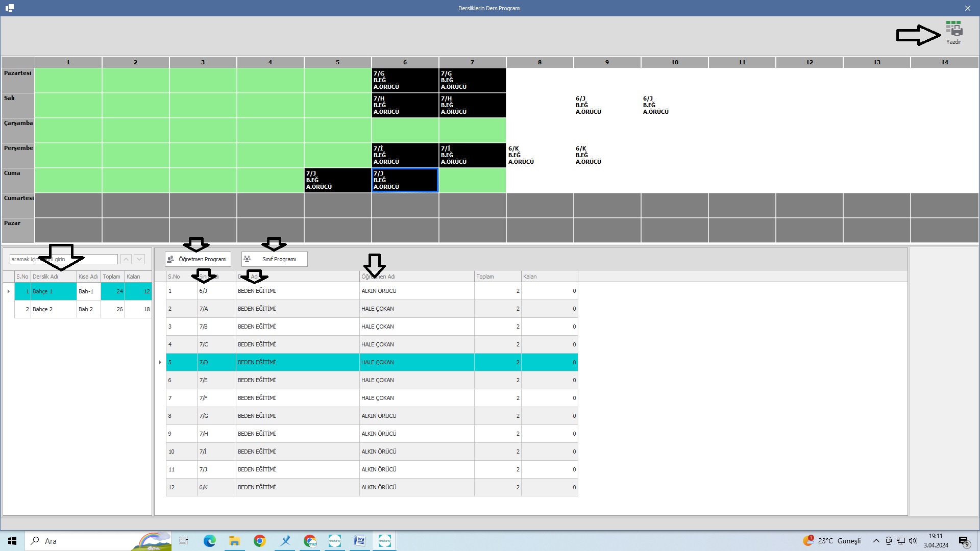Select the 7/F class row
Image resolution: width=980 pixels, height=551 pixels.
coord(372,398)
